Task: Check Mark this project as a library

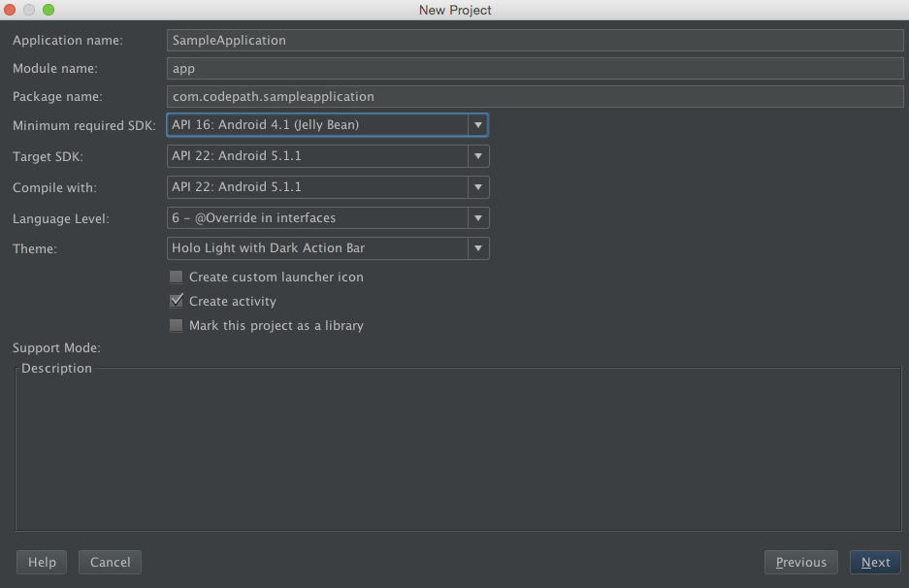Action: click(x=176, y=325)
